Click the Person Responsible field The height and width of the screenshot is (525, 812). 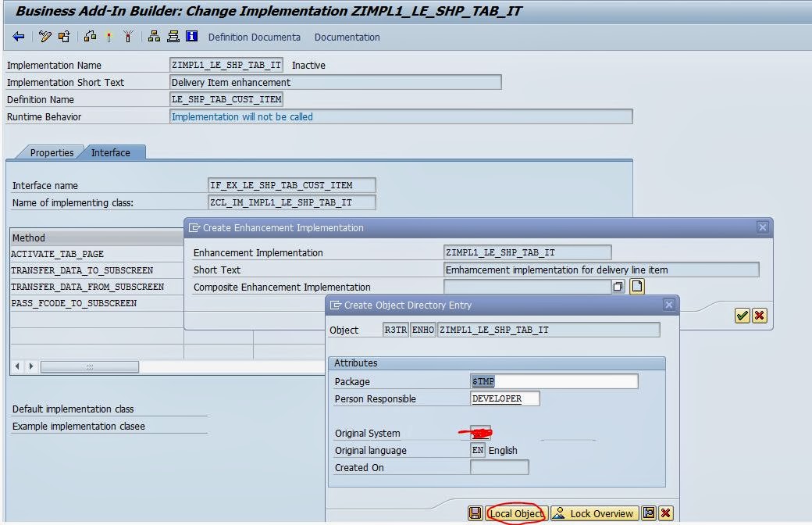[505, 398]
